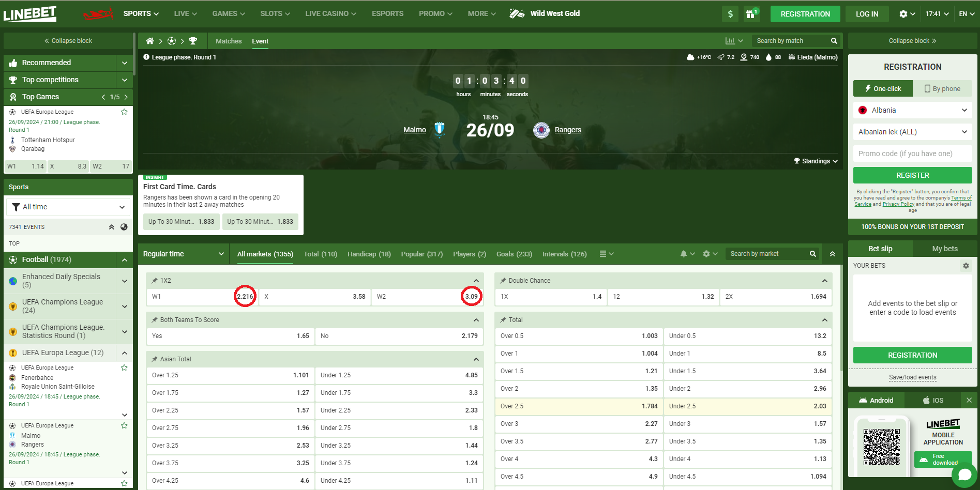
Task: Switch to IOS app tab
Action: [x=933, y=400]
